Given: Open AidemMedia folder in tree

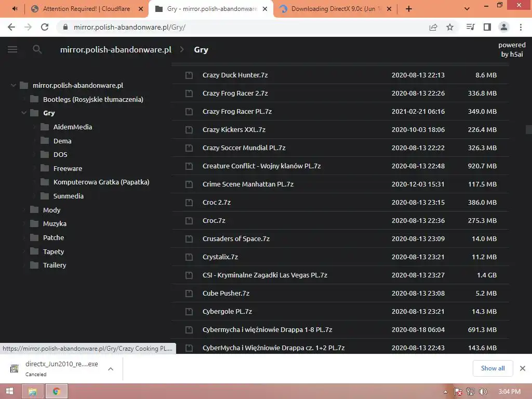Looking at the screenshot, I should 73,127.
